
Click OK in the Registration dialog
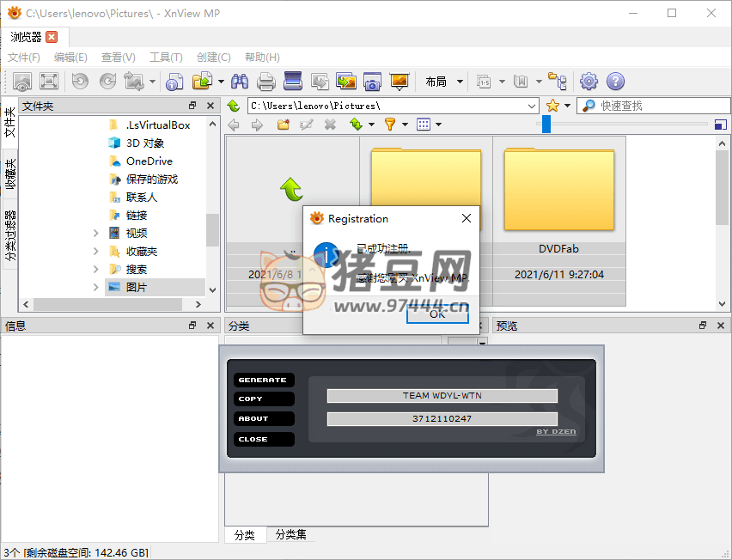pyautogui.click(x=437, y=313)
